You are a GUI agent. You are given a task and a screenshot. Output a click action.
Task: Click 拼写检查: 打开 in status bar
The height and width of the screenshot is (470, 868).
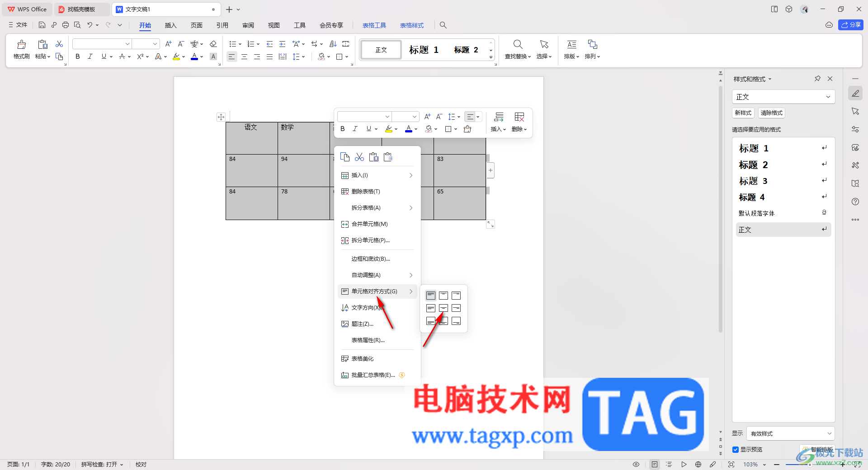coord(102,464)
